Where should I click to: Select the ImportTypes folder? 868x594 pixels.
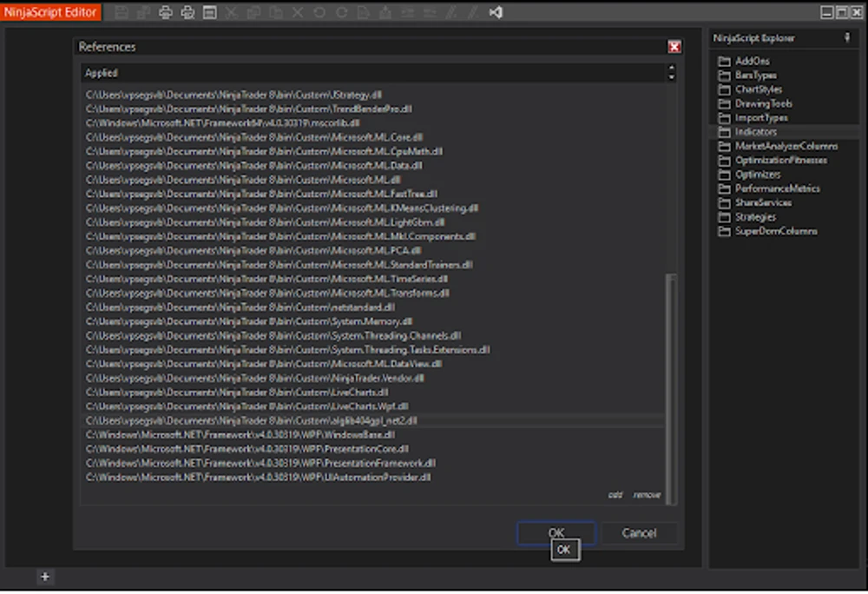tap(753, 118)
